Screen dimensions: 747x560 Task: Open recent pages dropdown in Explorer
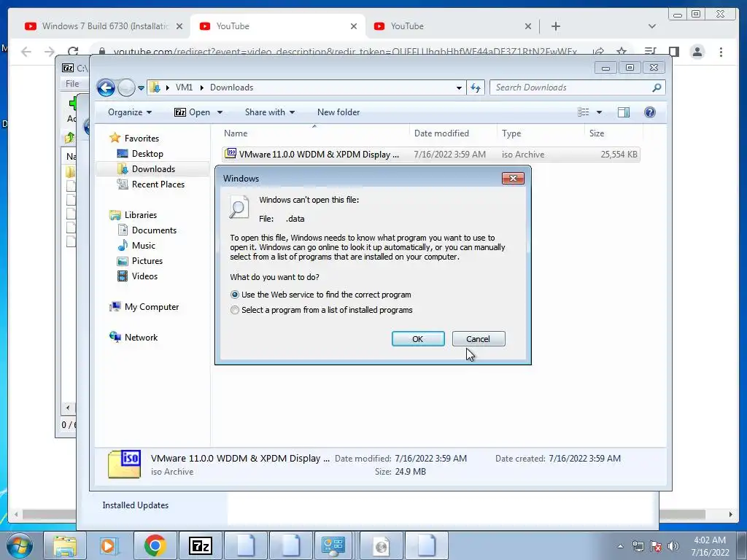pos(141,88)
